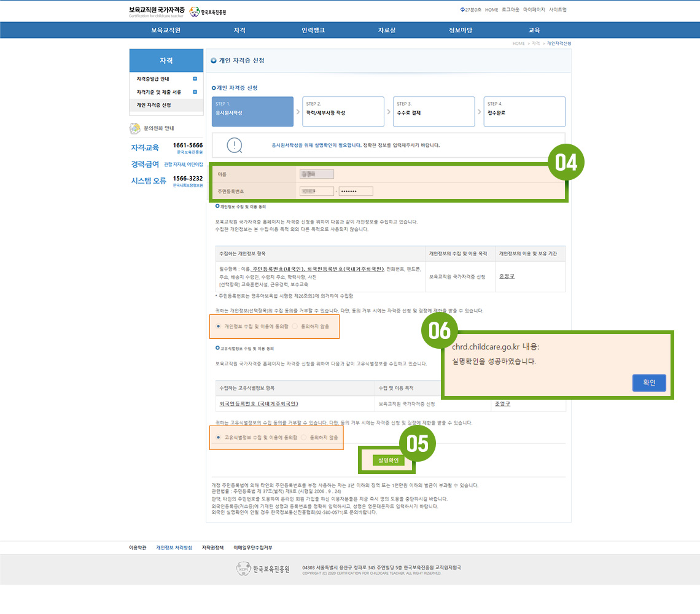Viewport: 700px width, 614px height.
Task: Click 확인 in the alert dialog
Action: pyautogui.click(x=649, y=383)
